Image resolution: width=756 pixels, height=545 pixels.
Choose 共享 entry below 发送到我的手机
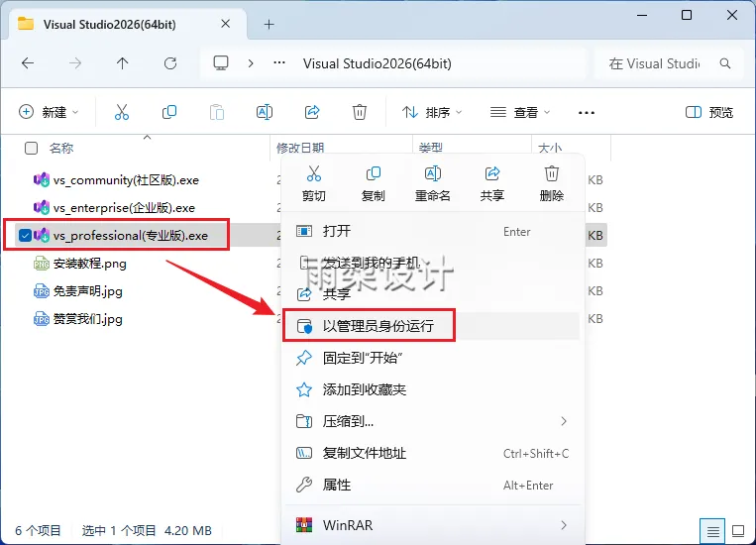point(432,293)
